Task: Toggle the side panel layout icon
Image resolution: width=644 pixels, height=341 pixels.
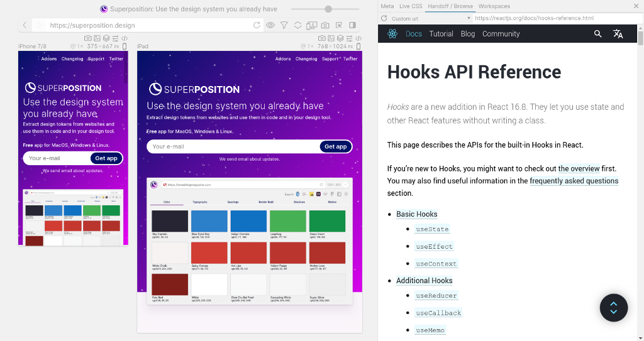Action: [x=352, y=25]
